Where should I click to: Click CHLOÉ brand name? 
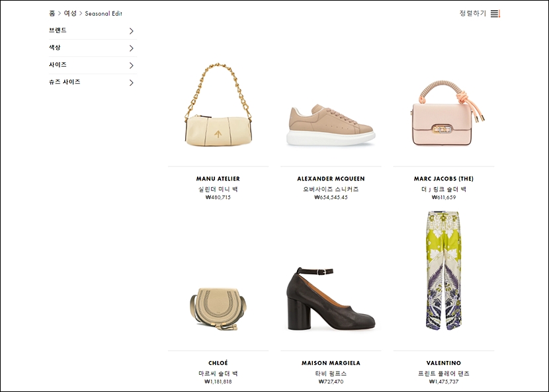(x=218, y=363)
